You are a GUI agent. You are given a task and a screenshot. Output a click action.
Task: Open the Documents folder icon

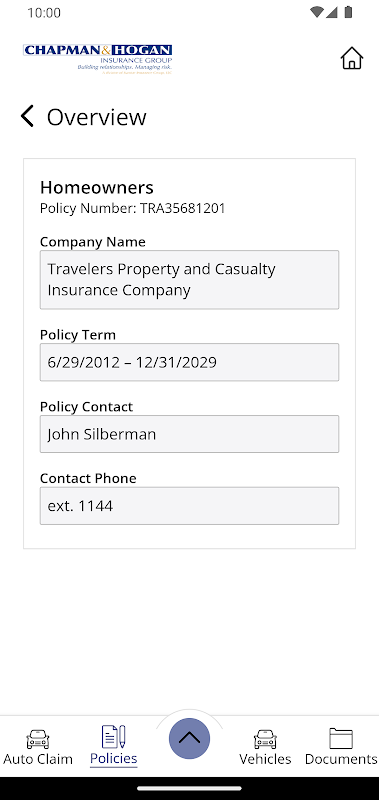341,738
